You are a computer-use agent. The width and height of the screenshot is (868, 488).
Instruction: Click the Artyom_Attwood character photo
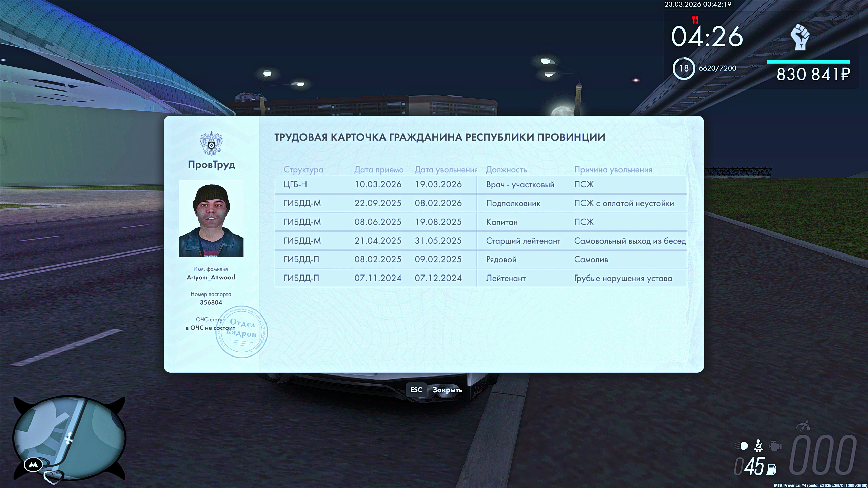point(211,219)
